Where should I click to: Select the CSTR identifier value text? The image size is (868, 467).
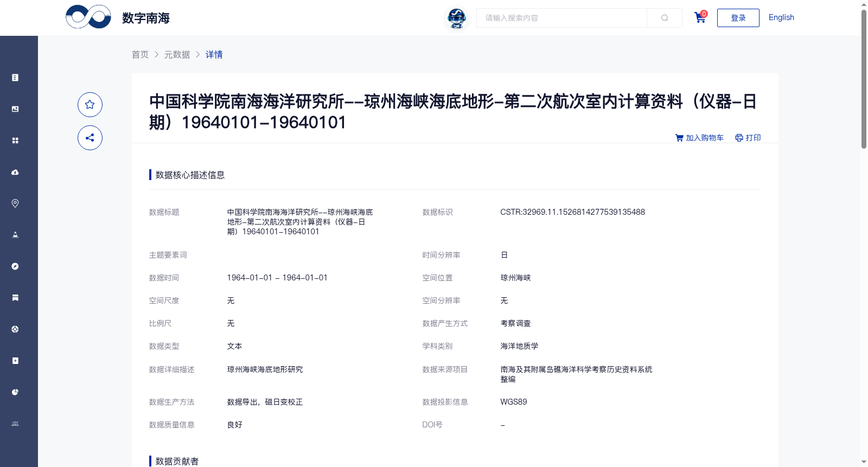(572, 212)
